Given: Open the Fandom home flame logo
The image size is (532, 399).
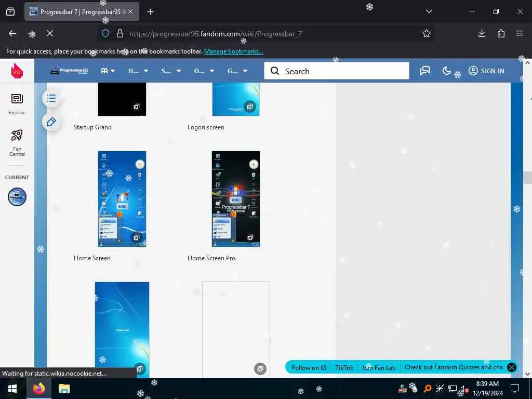Looking at the screenshot, I should (17, 71).
